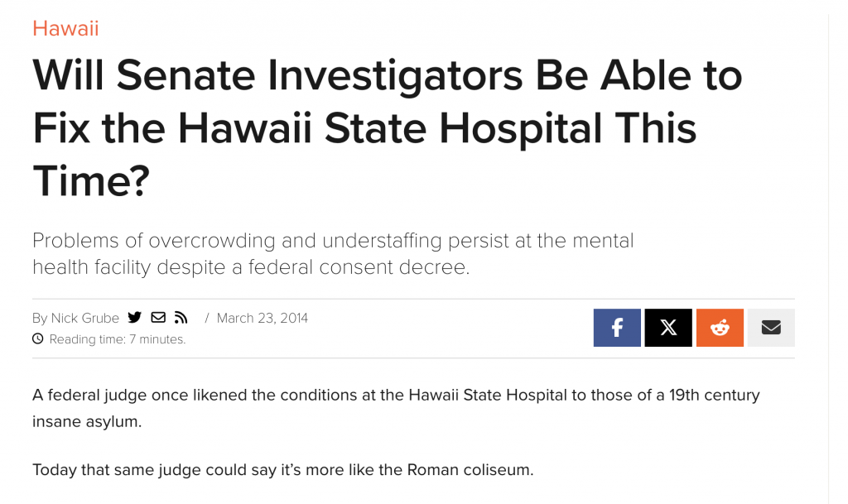Open author page for Nick Grube
Viewport: 848px width, 504px height.
point(85,318)
